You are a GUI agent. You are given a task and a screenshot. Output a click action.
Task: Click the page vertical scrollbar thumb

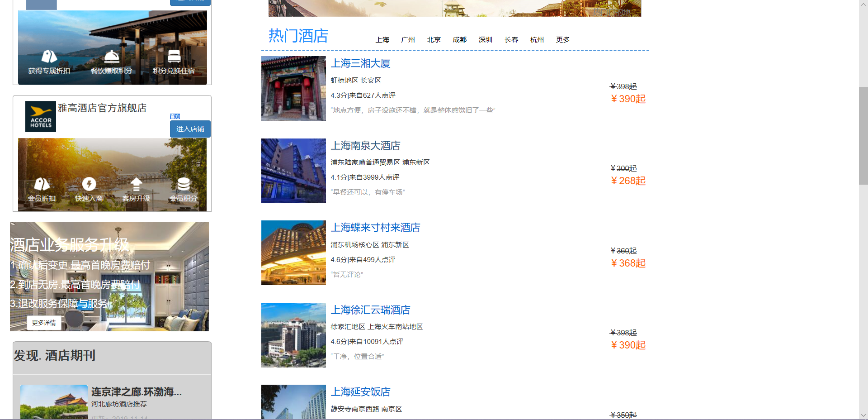863,136
